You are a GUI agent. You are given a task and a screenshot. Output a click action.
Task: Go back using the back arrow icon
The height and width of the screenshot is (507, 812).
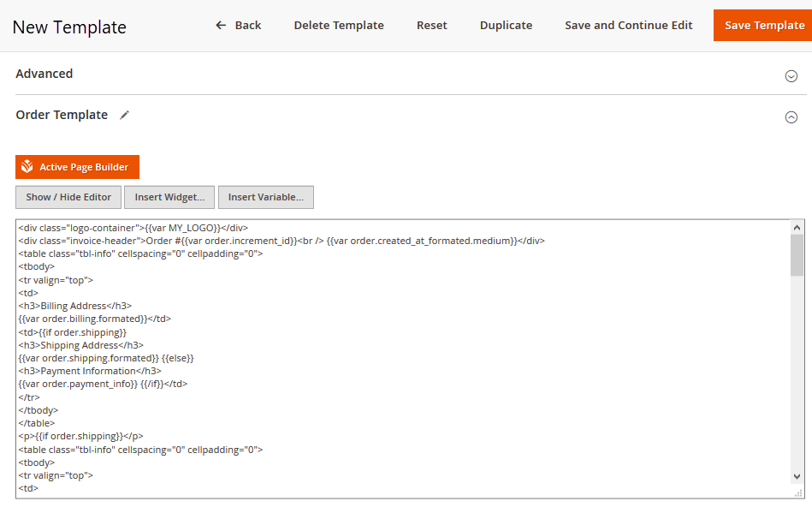pyautogui.click(x=220, y=25)
